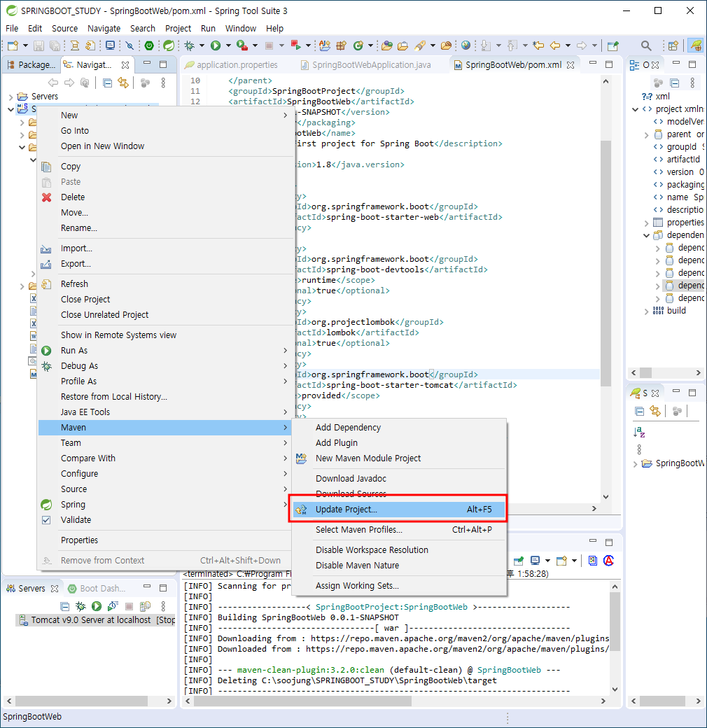Expand the build node in Outline
This screenshot has height=728, width=707.
click(646, 311)
